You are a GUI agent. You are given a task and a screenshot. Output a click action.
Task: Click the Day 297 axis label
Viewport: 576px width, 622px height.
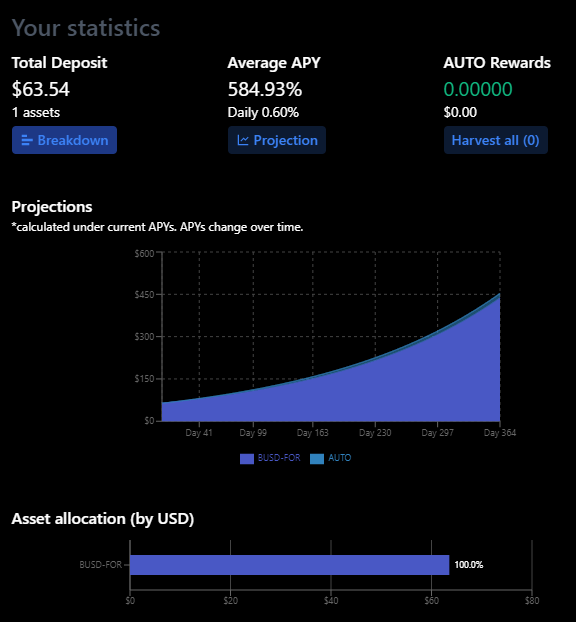point(437,433)
